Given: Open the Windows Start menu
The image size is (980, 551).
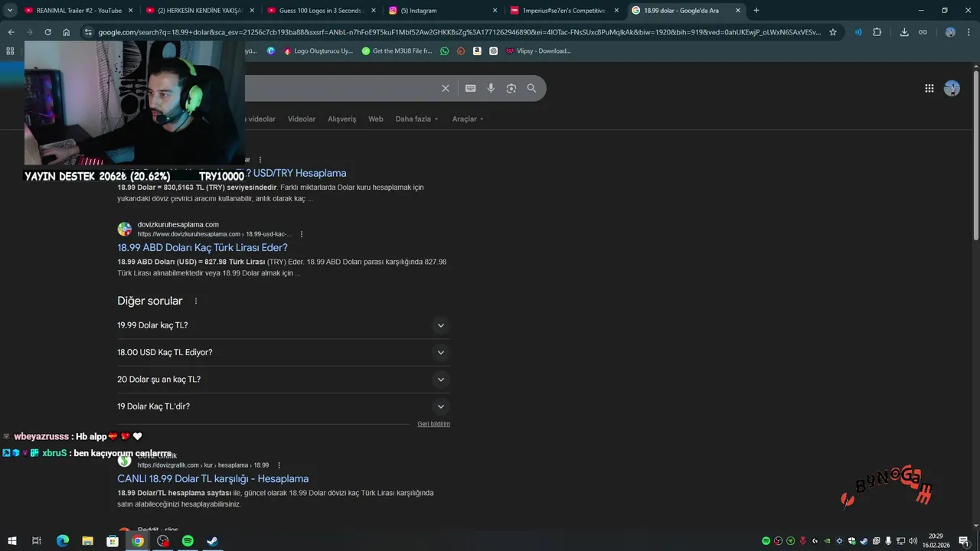Looking at the screenshot, I should 12,541.
